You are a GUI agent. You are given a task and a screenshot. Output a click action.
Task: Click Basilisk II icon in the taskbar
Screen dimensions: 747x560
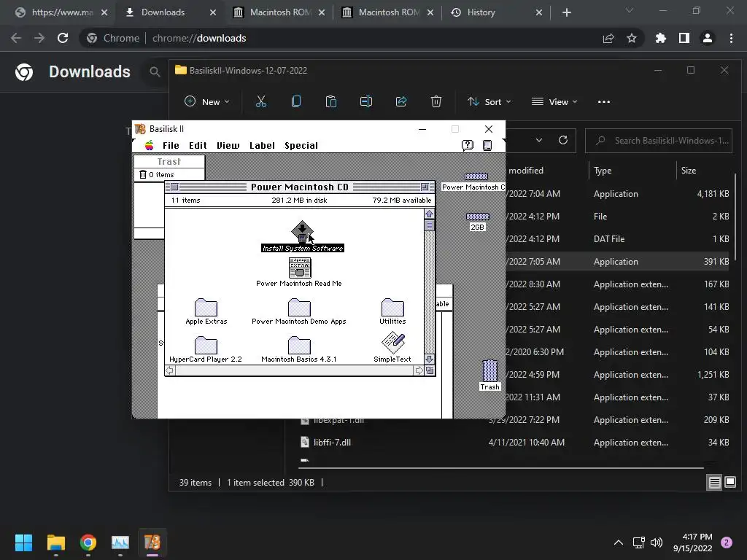coord(152,542)
